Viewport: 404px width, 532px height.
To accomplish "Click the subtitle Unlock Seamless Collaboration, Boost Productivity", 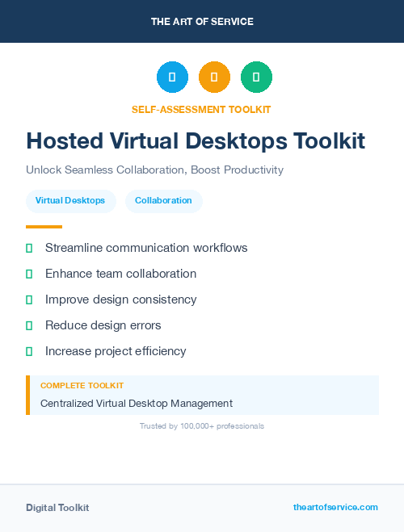I will click(155, 170).
